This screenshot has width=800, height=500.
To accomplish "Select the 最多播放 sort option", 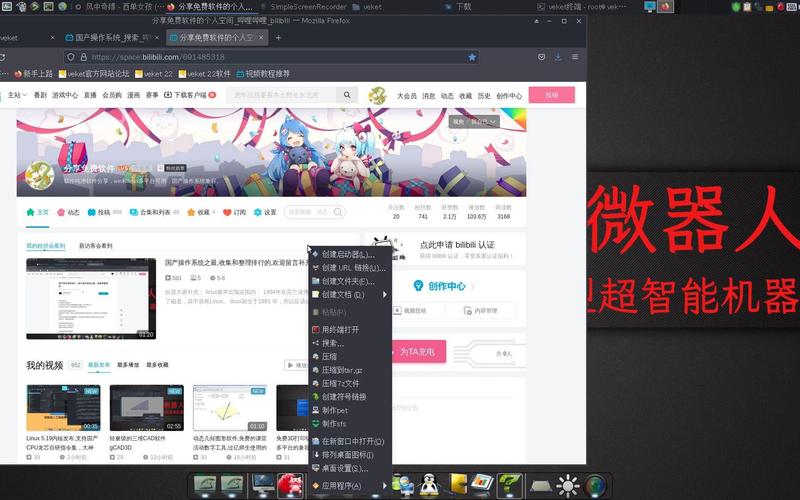I will (128, 365).
